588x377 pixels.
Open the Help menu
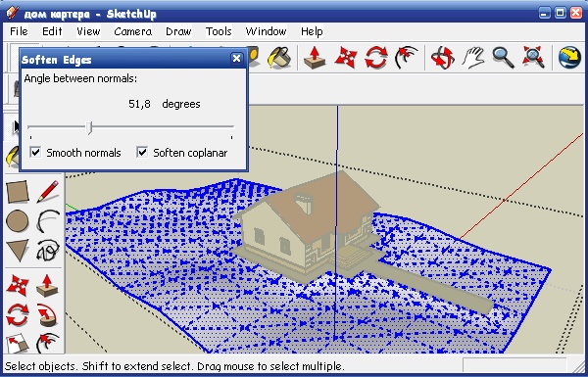tap(312, 31)
